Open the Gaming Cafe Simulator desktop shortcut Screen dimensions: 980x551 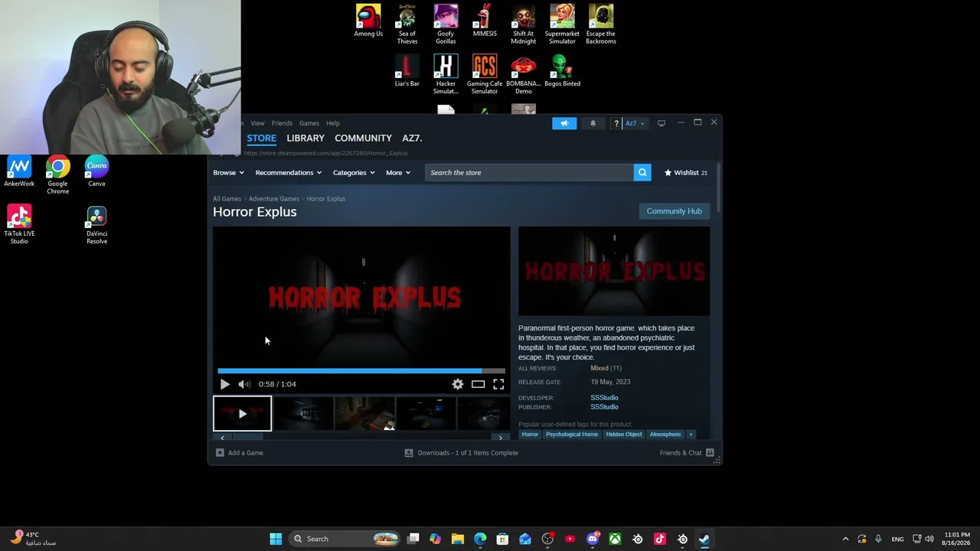tap(485, 74)
